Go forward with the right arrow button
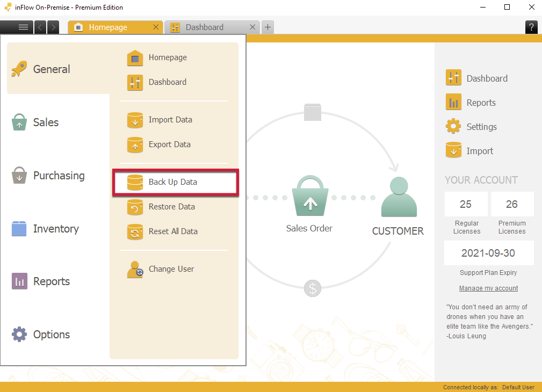The height and width of the screenshot is (392, 542). [53, 27]
